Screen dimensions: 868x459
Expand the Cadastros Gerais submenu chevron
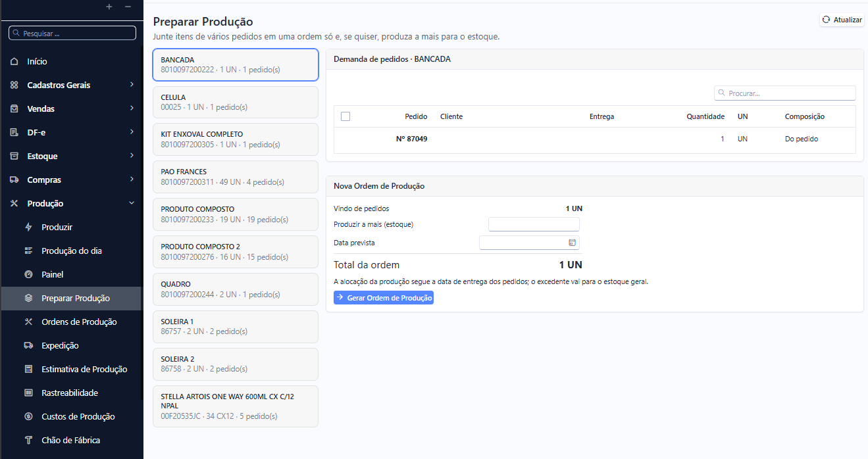pos(132,85)
